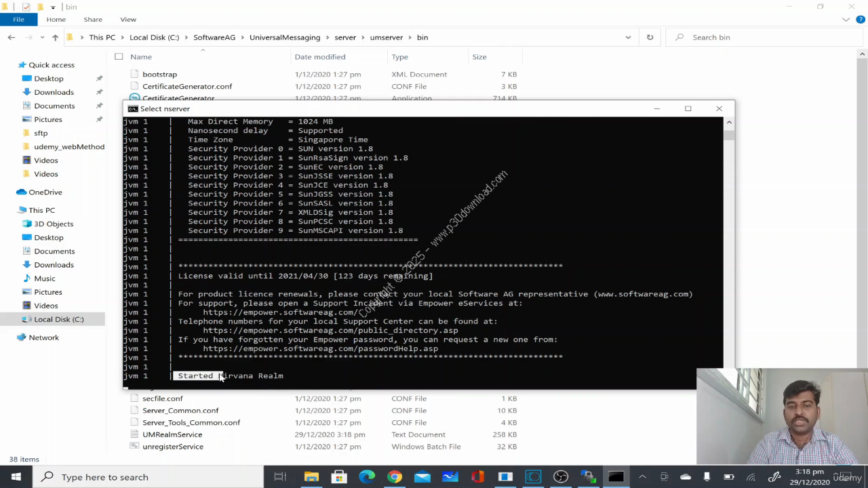Select OneDrive in navigation pane
The image size is (868, 488).
point(45,192)
